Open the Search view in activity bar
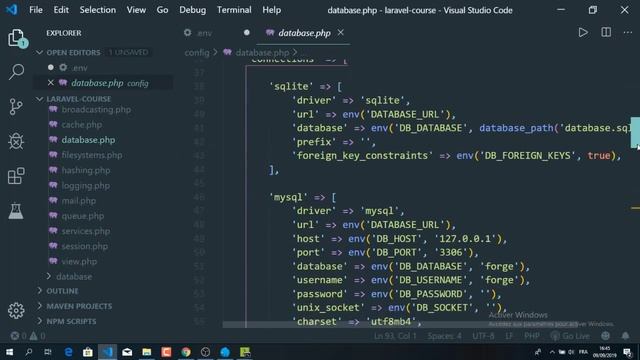Viewport: 640px width, 360px height. pyautogui.click(x=16, y=72)
